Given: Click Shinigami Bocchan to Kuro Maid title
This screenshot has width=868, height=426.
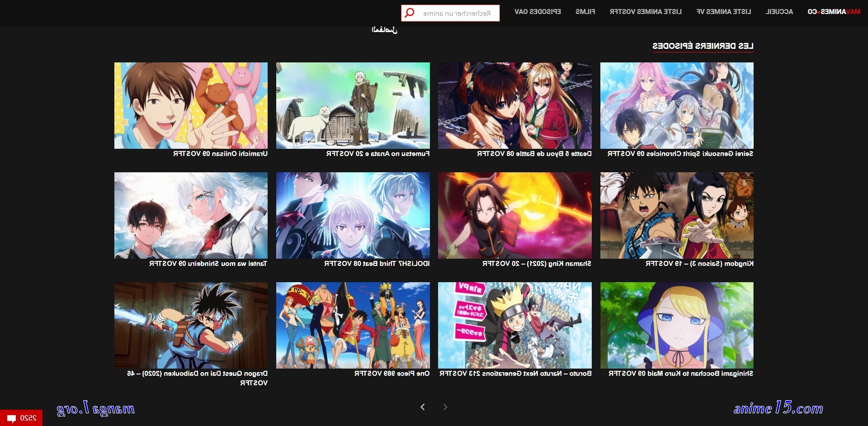Looking at the screenshot, I should [x=681, y=374].
